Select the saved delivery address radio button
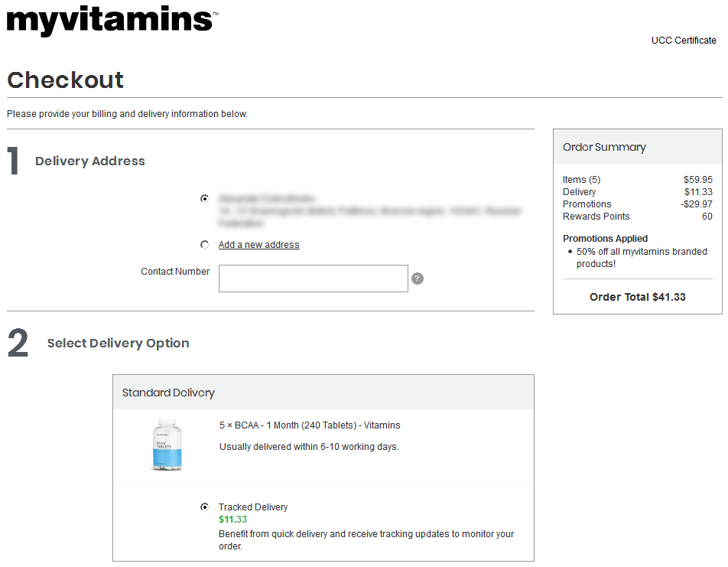This screenshot has width=728, height=567. tap(204, 198)
